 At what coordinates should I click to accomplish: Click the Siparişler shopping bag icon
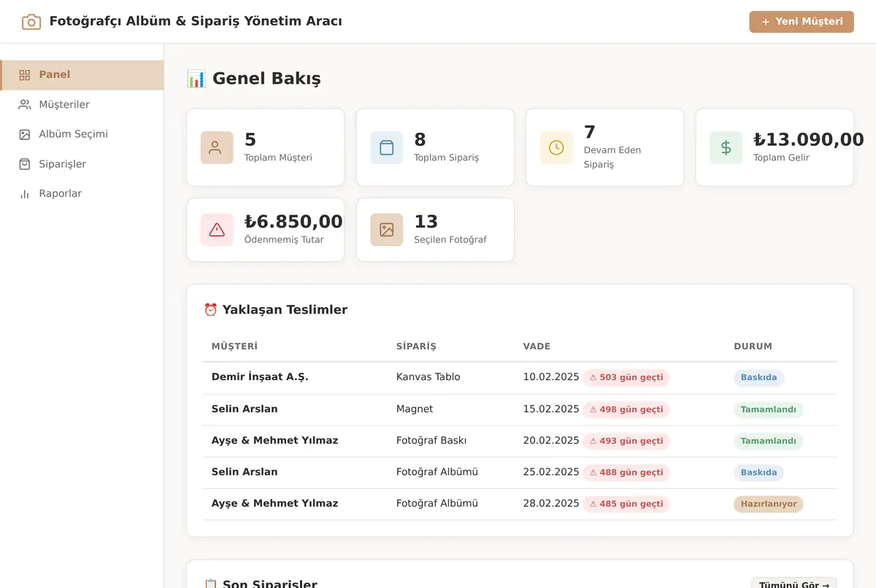25,164
